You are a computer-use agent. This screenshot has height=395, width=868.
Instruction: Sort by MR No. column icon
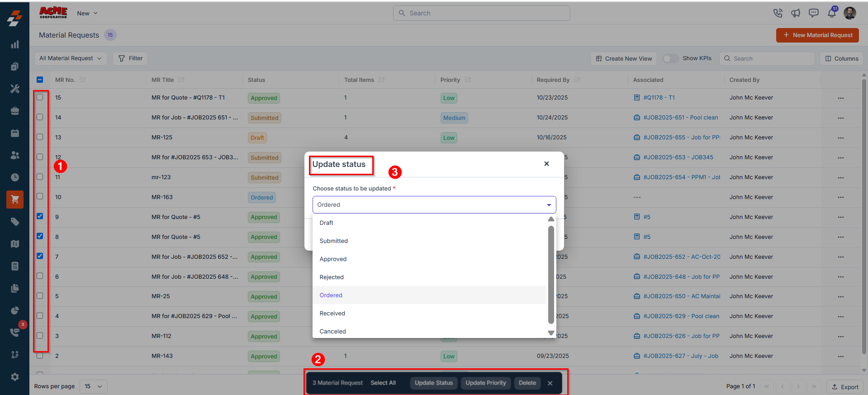coord(82,80)
